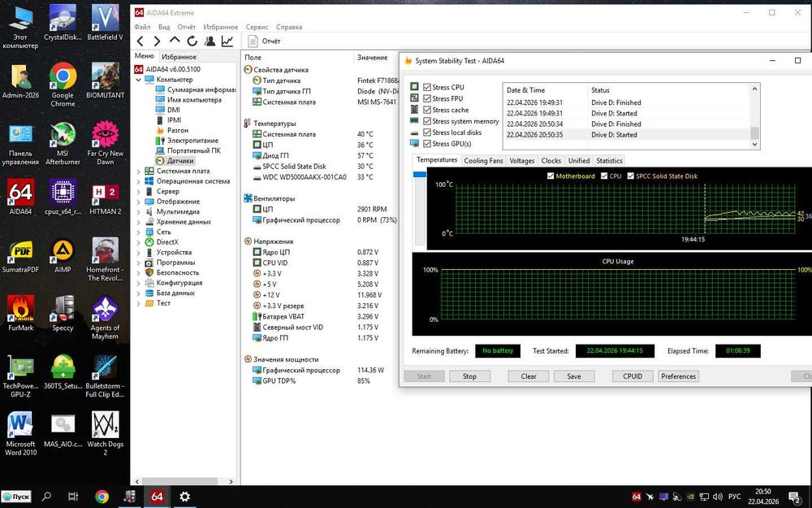
Task: Open FurMark desktop shortcut
Action: coord(21,313)
